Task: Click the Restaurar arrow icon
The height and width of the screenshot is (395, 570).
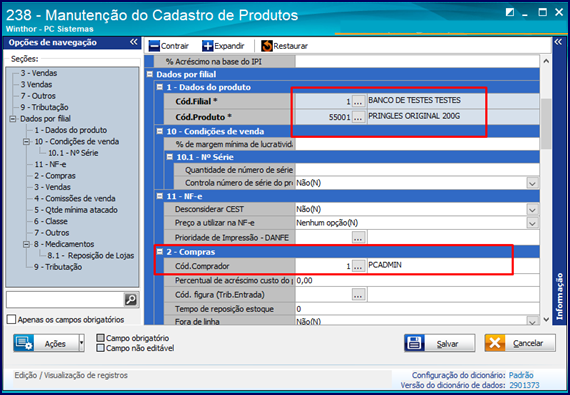Action: (x=267, y=46)
